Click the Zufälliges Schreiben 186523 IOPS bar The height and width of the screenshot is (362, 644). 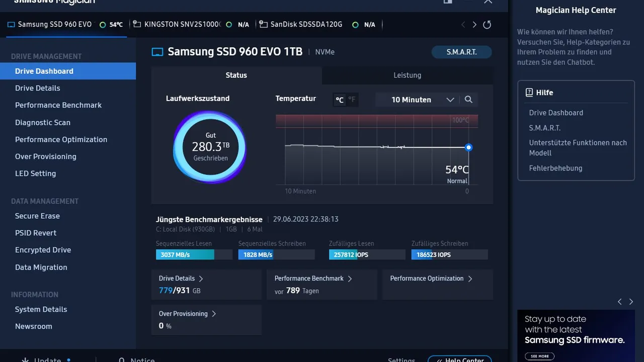coord(450,254)
